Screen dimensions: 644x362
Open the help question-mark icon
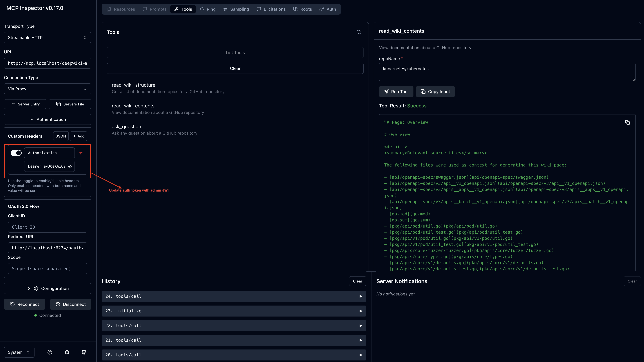click(50, 352)
